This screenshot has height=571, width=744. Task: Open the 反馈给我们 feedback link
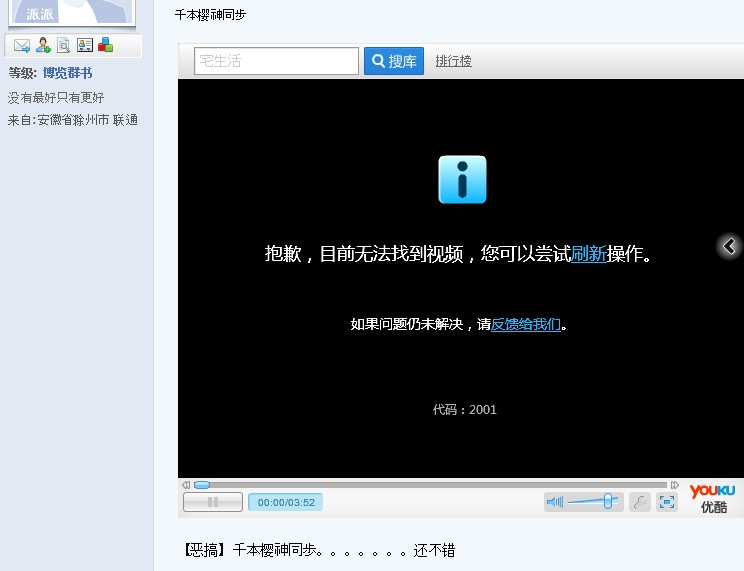[526, 324]
